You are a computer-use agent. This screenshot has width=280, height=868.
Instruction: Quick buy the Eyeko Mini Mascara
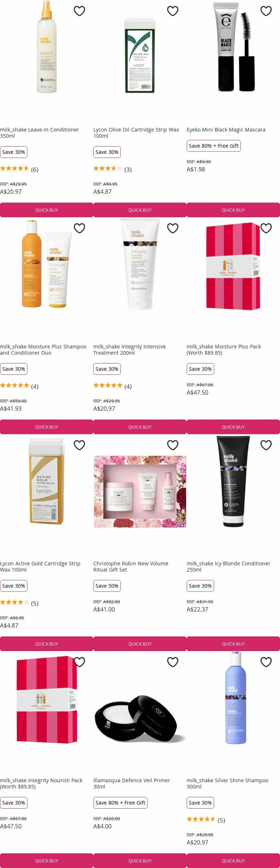(233, 210)
